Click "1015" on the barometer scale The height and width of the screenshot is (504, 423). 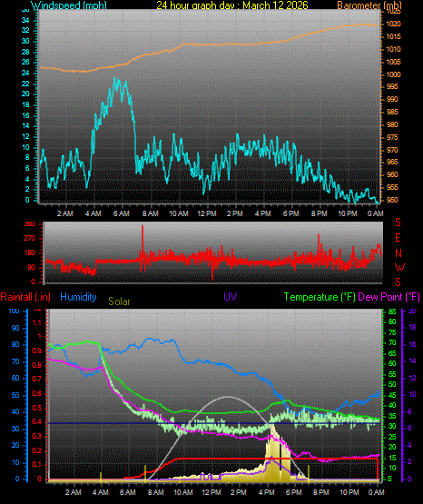393,36
